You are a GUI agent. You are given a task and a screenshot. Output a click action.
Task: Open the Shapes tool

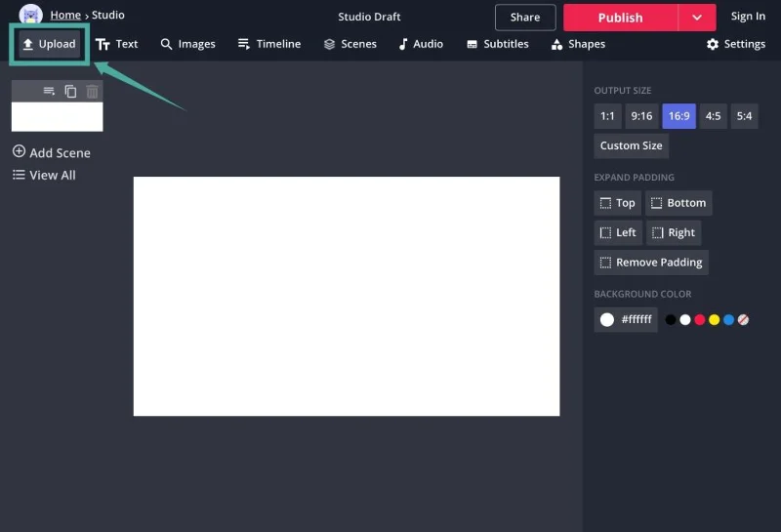tap(578, 44)
